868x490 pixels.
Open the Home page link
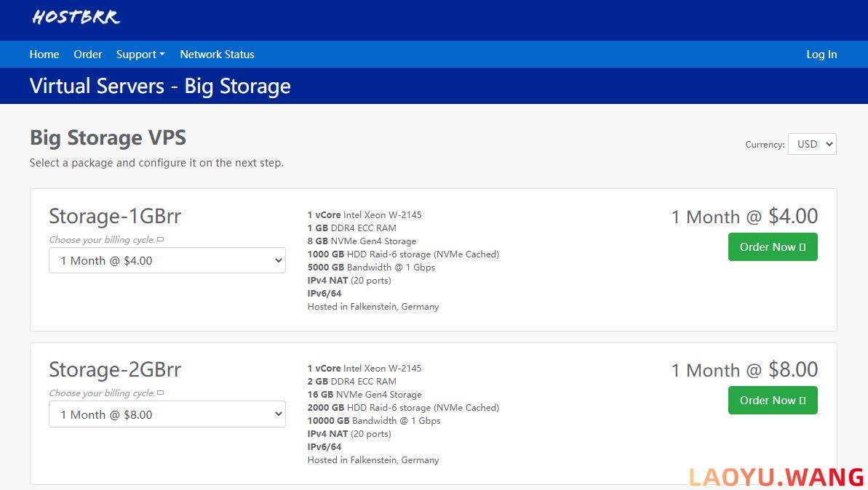tap(44, 55)
